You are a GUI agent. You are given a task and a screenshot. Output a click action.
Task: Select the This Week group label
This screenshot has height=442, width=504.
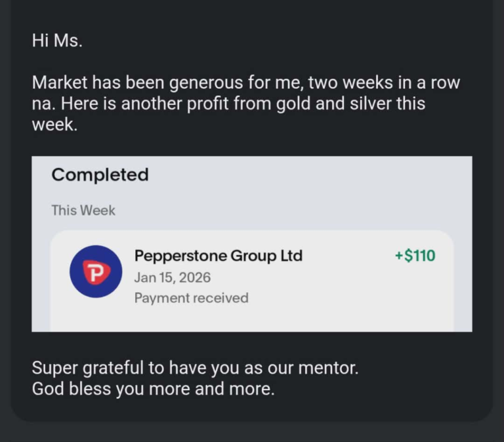(83, 211)
